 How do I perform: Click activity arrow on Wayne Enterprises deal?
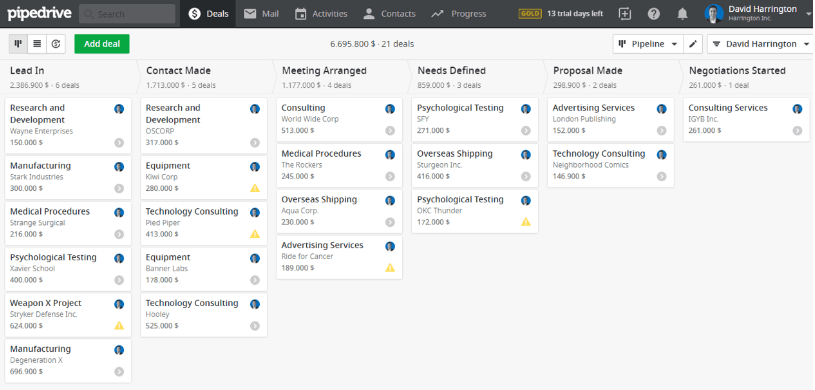[119, 142]
